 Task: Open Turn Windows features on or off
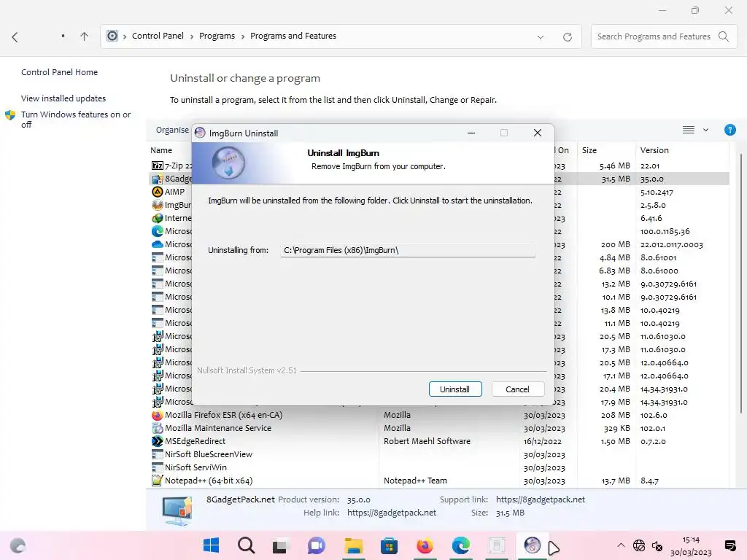tap(76, 119)
